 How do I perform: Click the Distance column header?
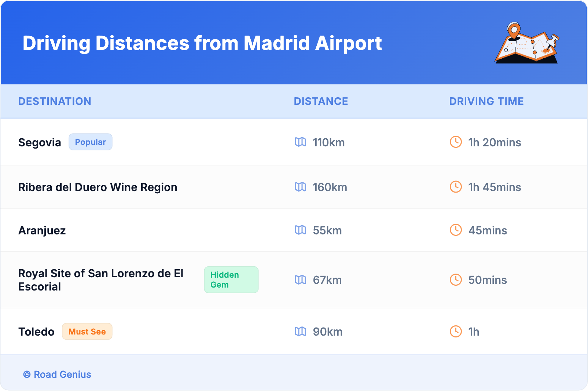pyautogui.click(x=321, y=101)
